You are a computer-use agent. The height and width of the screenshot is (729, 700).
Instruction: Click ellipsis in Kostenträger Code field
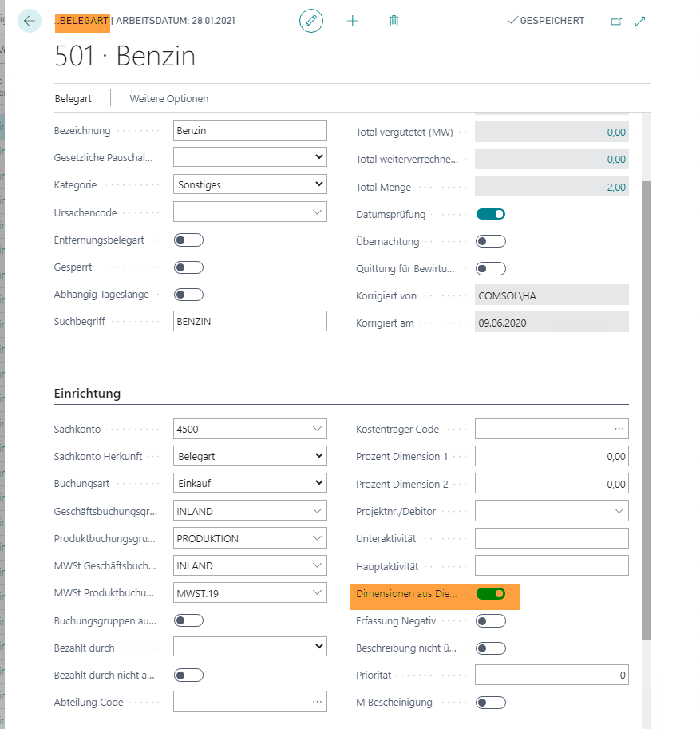pos(619,429)
